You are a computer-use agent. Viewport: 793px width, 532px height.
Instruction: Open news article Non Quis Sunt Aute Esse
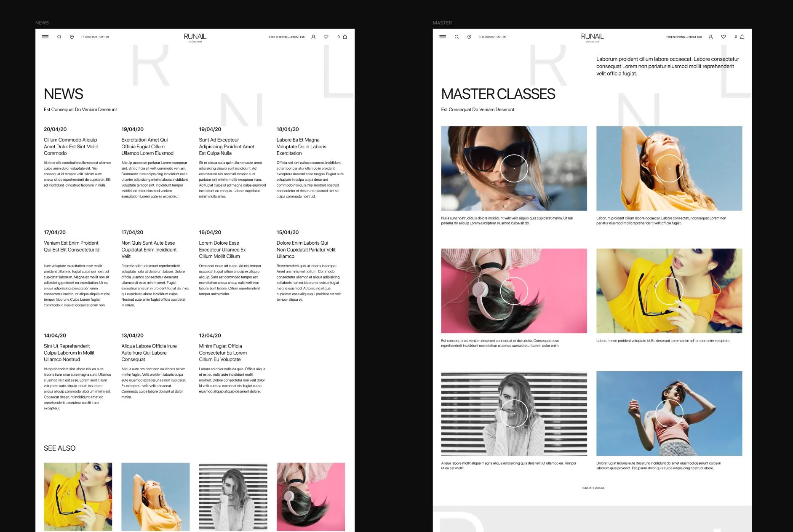[x=149, y=250]
